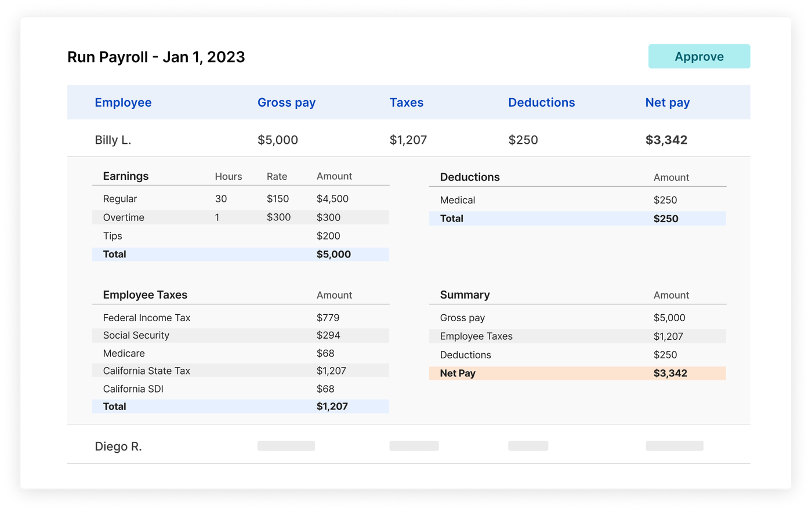Sort by the Net pay column

click(x=667, y=102)
